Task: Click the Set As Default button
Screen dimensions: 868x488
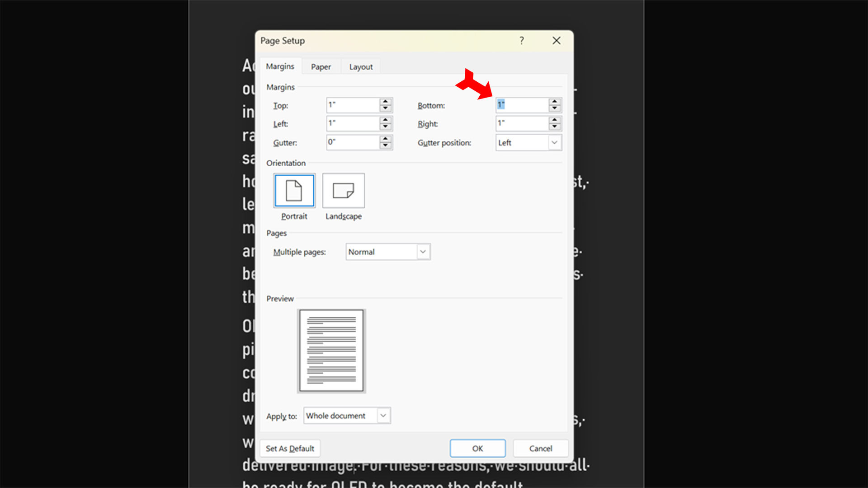Action: [290, 448]
